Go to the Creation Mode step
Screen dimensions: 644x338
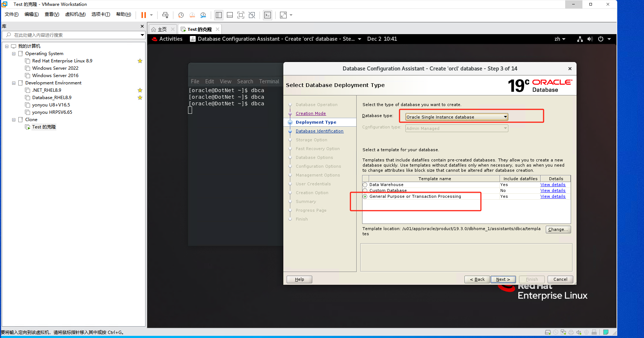(x=311, y=114)
